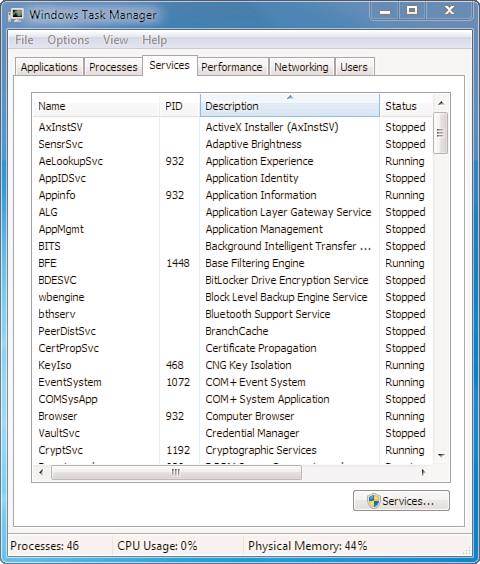This screenshot has height=564, width=480.
Task: Click the CPU Usage: 0% status entry
Action: (x=157, y=546)
